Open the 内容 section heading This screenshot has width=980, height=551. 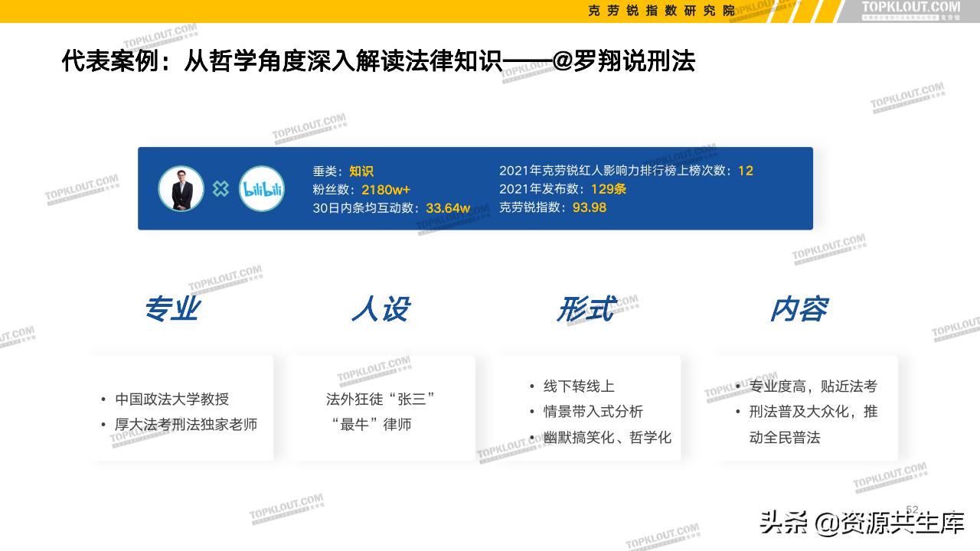799,310
